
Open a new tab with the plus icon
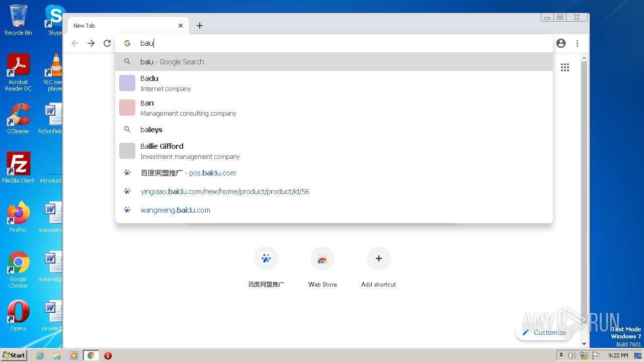200,26
